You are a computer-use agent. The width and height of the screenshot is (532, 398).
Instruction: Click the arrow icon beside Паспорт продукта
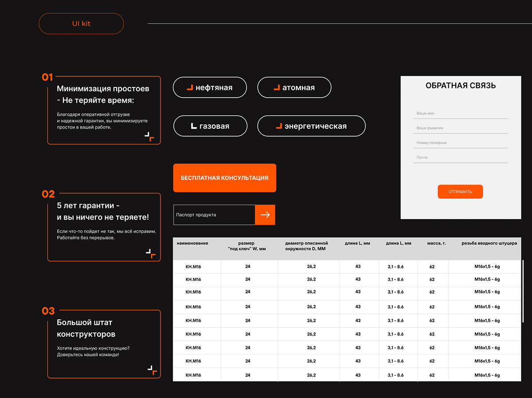tap(265, 215)
